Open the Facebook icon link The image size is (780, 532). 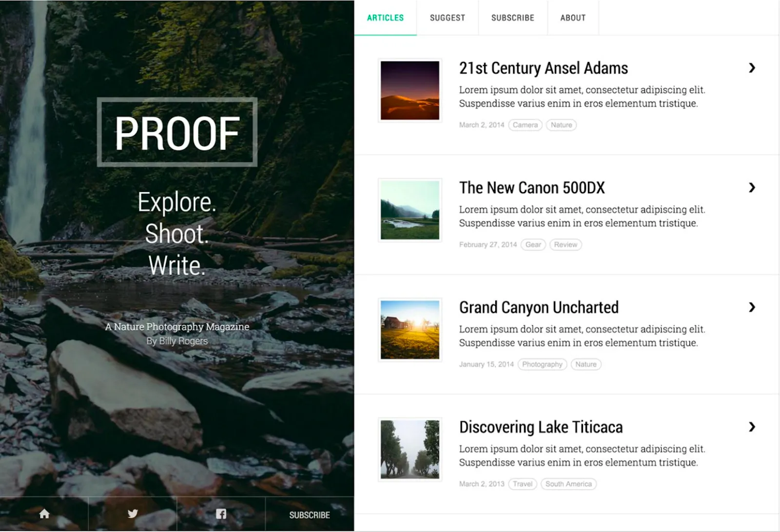[x=221, y=513]
